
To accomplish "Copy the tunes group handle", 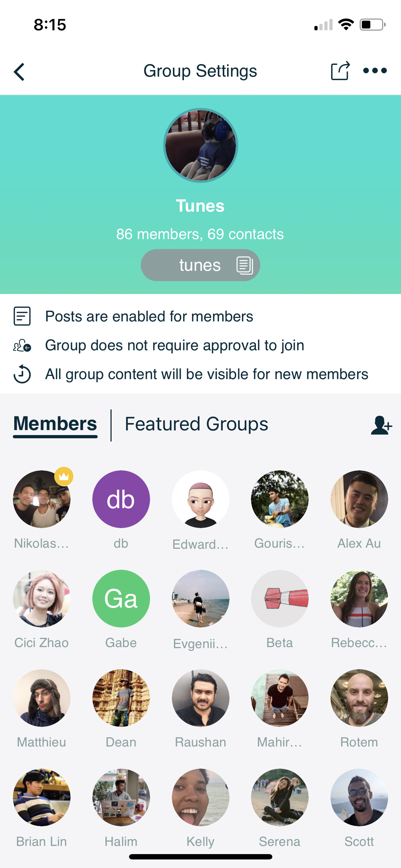I will tap(245, 265).
